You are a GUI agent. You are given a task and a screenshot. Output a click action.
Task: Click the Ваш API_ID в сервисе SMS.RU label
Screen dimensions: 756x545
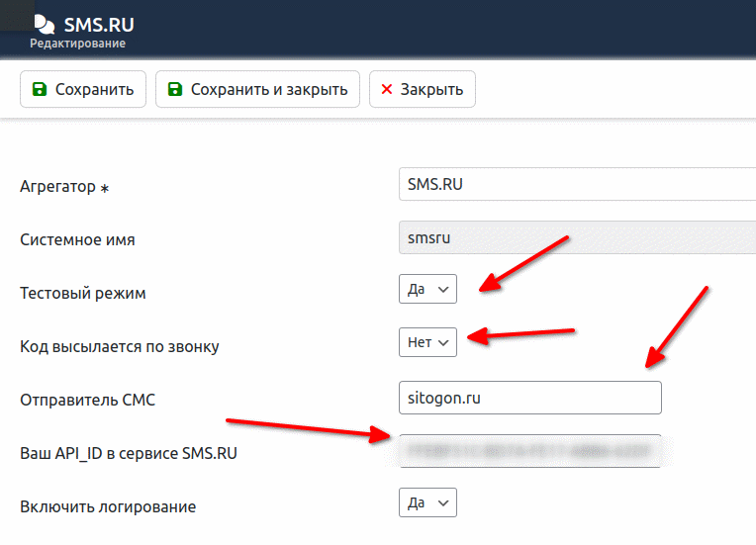click(x=129, y=453)
